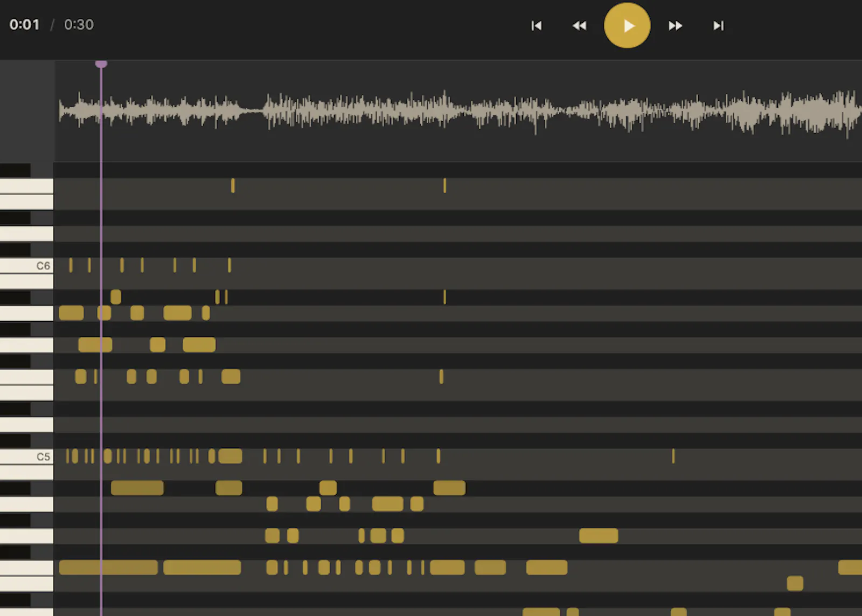The image size is (862, 616).
Task: Select the first short note in the topmost note row
Action: (x=233, y=185)
